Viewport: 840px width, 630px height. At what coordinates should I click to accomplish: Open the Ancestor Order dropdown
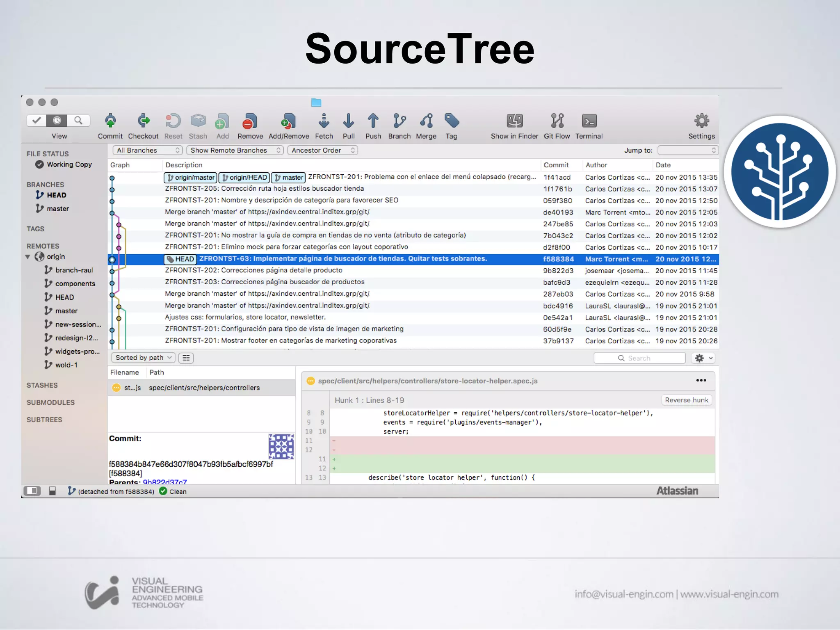[322, 150]
